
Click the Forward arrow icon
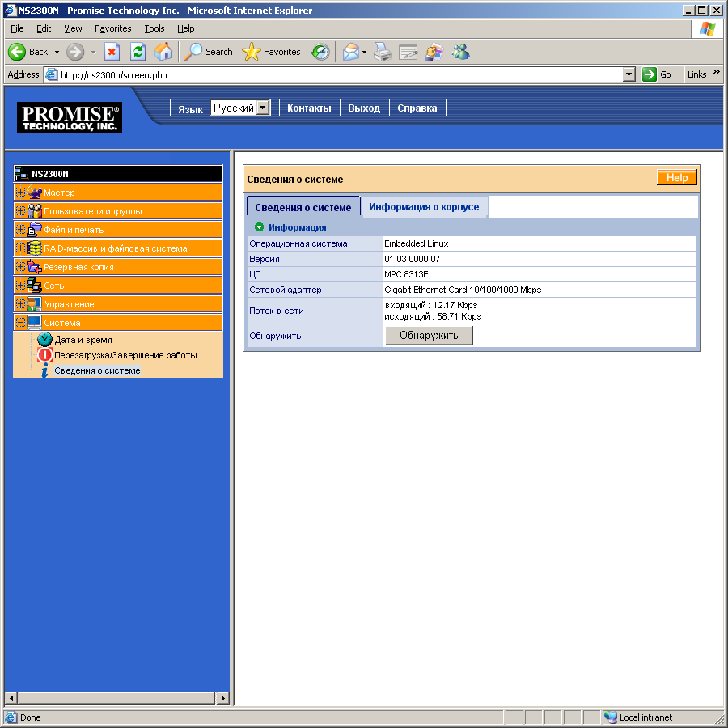click(74, 52)
